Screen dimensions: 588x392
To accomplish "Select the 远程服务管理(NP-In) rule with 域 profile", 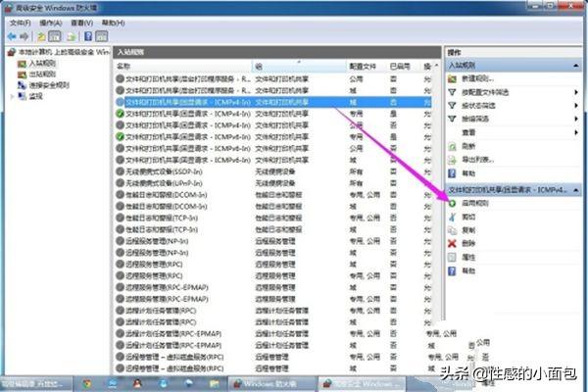I will pos(273,253).
